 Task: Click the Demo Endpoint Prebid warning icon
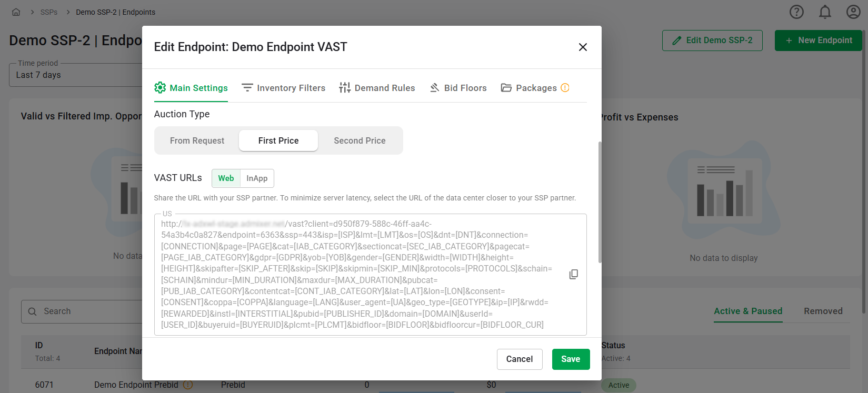point(188,385)
